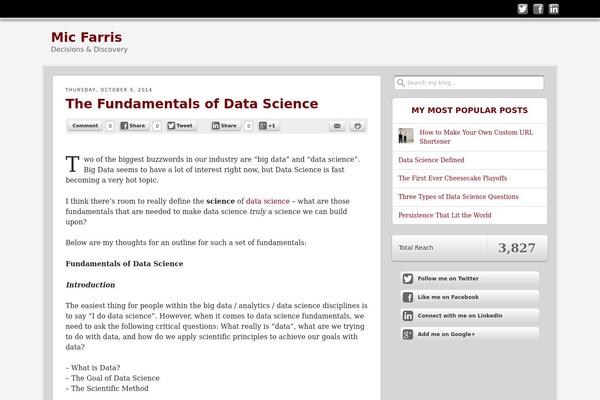Viewport: 600px width, 400px height.
Task: Click the Google +1 share button
Action: 267,126
